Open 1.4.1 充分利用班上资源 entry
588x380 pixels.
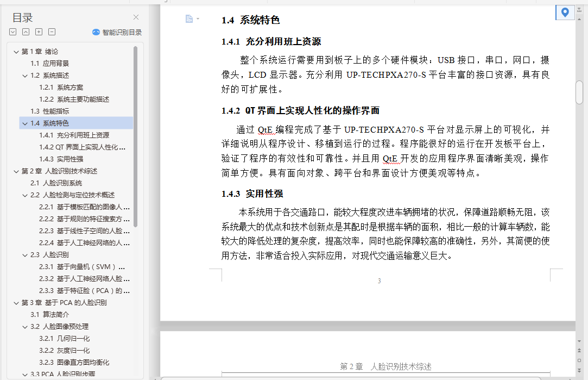[74, 135]
